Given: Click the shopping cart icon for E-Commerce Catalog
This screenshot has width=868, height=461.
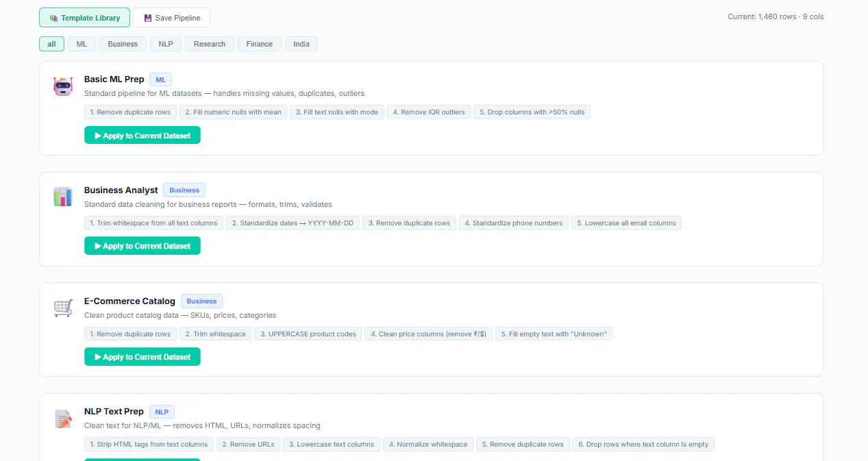Looking at the screenshot, I should coord(63,308).
